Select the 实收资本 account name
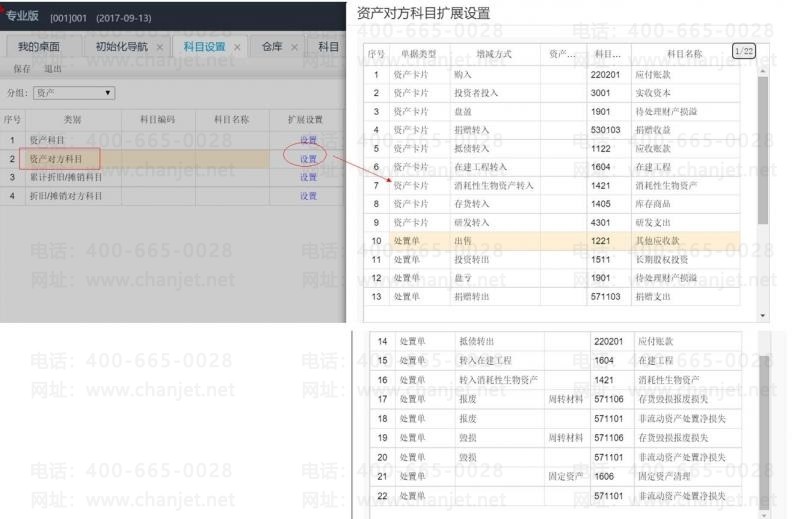This screenshot has height=519, width=800. tap(653, 93)
